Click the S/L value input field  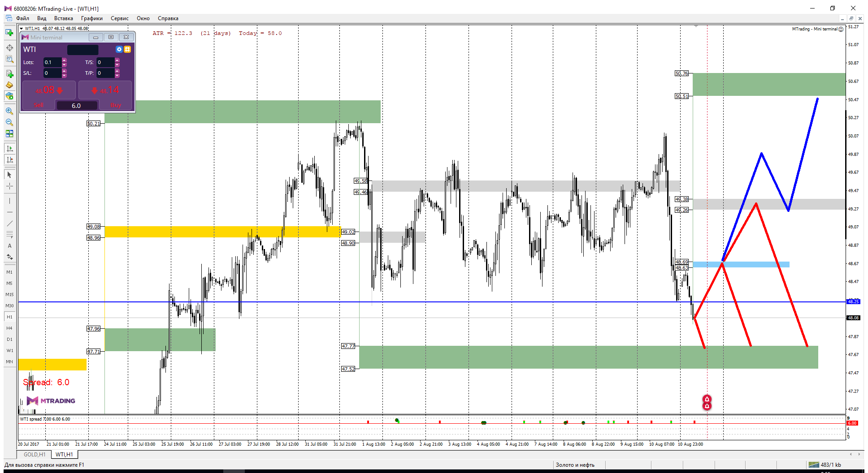(x=52, y=73)
